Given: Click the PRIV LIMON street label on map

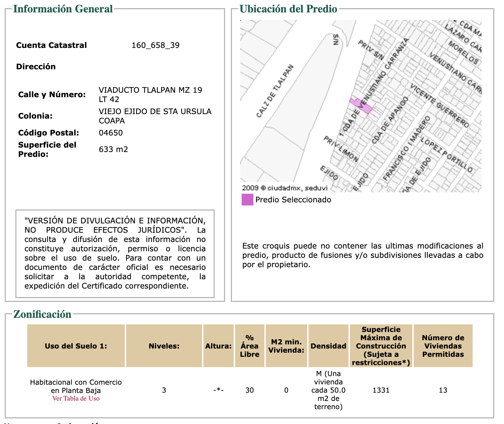Looking at the screenshot, I should click(x=341, y=149).
